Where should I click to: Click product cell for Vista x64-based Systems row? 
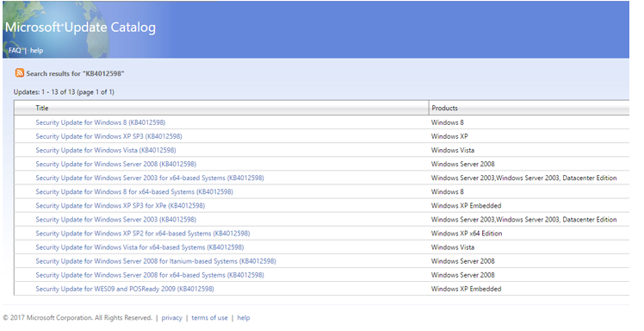(453, 247)
